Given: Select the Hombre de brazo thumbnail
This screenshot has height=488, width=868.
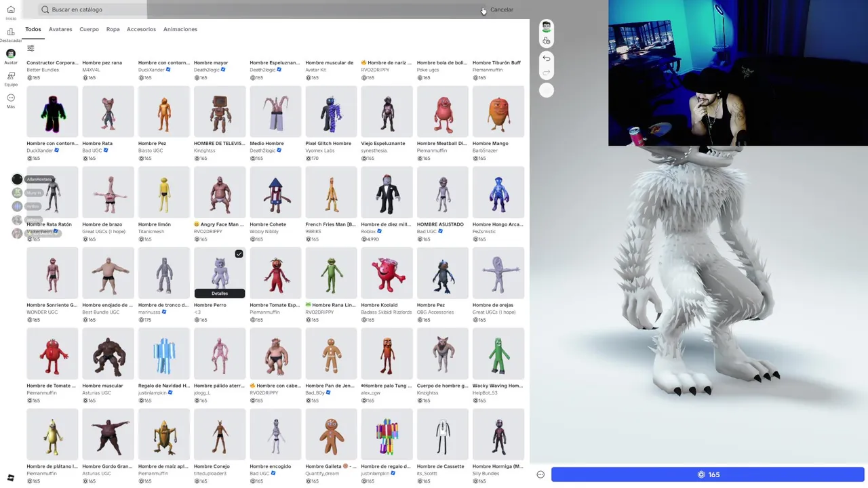Looking at the screenshot, I should 108,192.
